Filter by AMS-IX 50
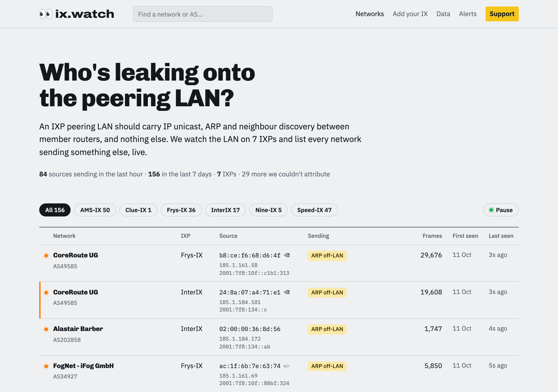Image resolution: width=558 pixels, height=392 pixels. [x=95, y=210]
